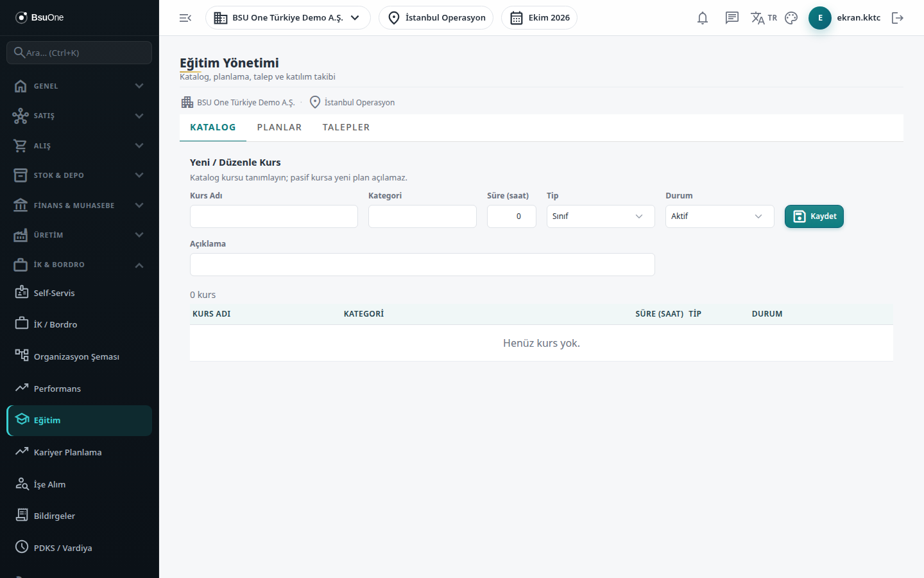924x578 pixels.
Task: Collapse the İK & BORDRO group
Action: 80,265
